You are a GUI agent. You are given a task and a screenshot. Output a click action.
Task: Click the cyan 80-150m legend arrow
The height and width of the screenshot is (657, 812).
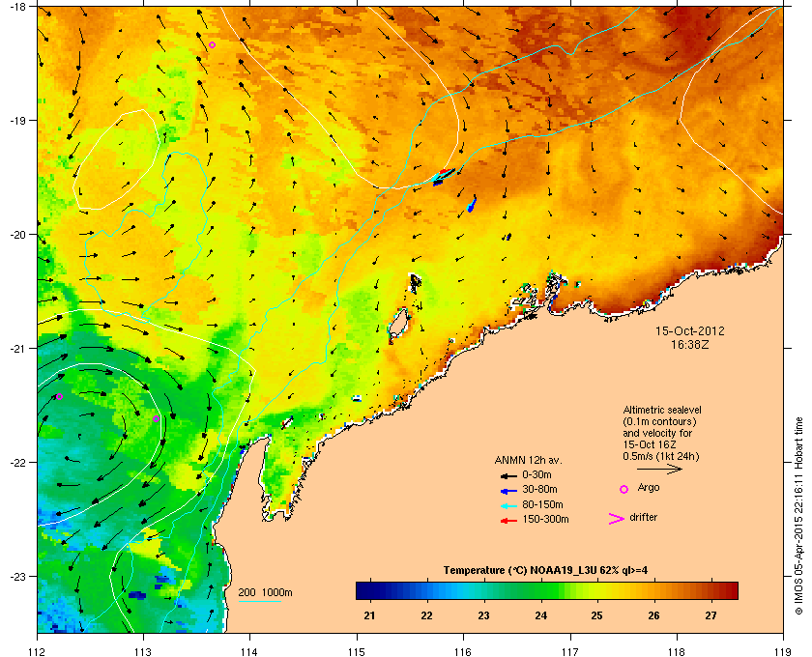(x=508, y=505)
